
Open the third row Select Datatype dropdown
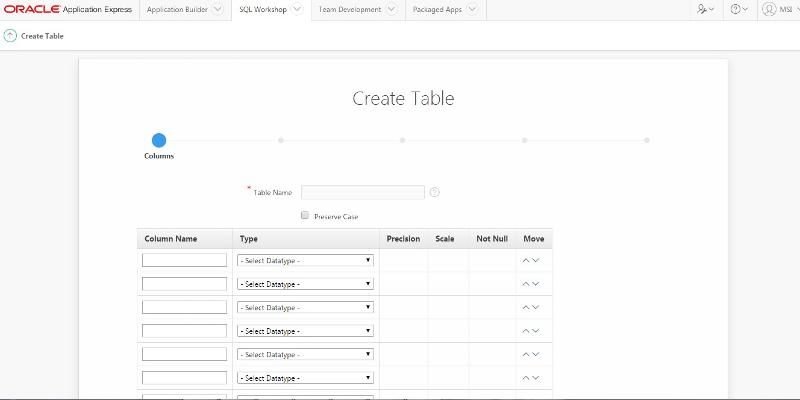[305, 307]
